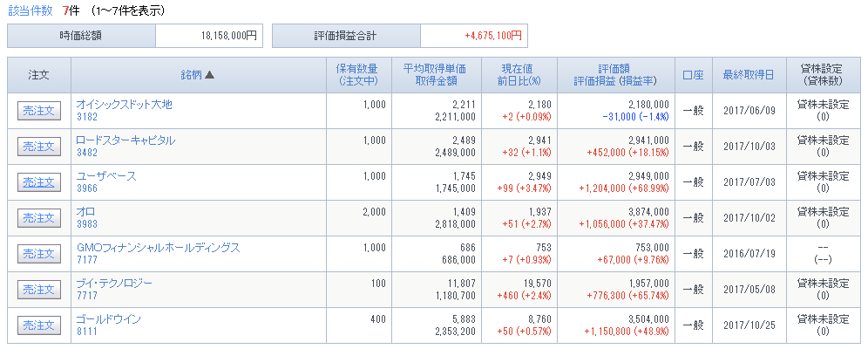Open GMOフィナンシャルホールディングス stock link

(159, 248)
